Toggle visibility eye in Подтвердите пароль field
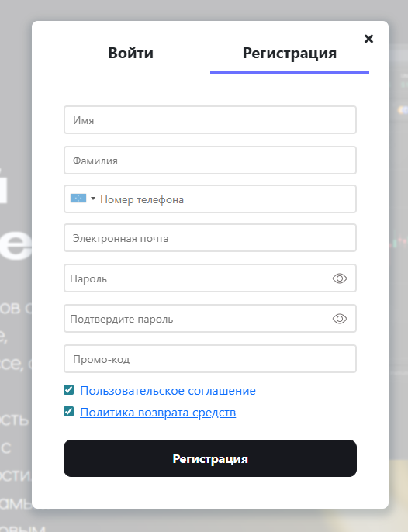Viewport: 408px width, 532px height. point(340,319)
